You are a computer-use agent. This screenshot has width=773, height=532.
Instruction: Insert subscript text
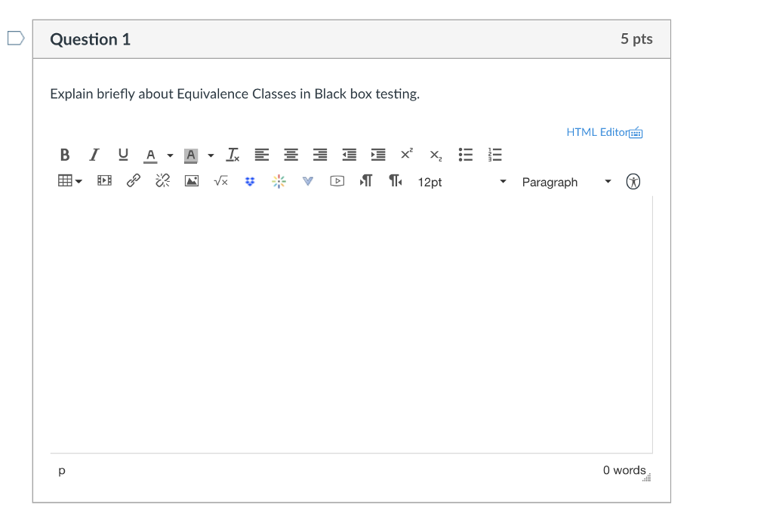point(435,155)
